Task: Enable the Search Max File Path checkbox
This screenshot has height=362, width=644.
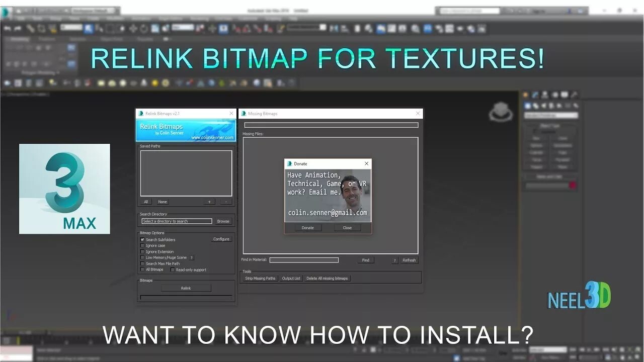Action: pyautogui.click(x=142, y=263)
